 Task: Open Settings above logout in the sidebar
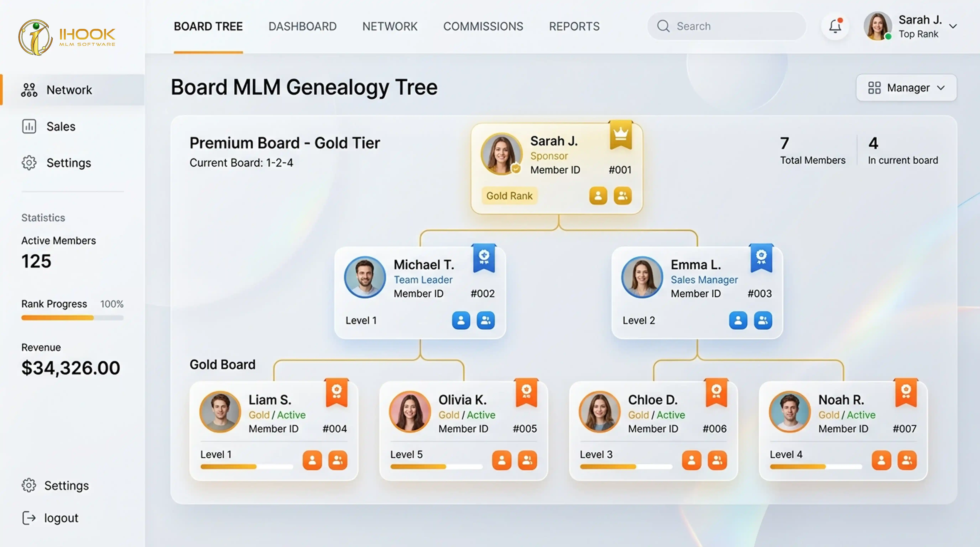[x=56, y=485]
